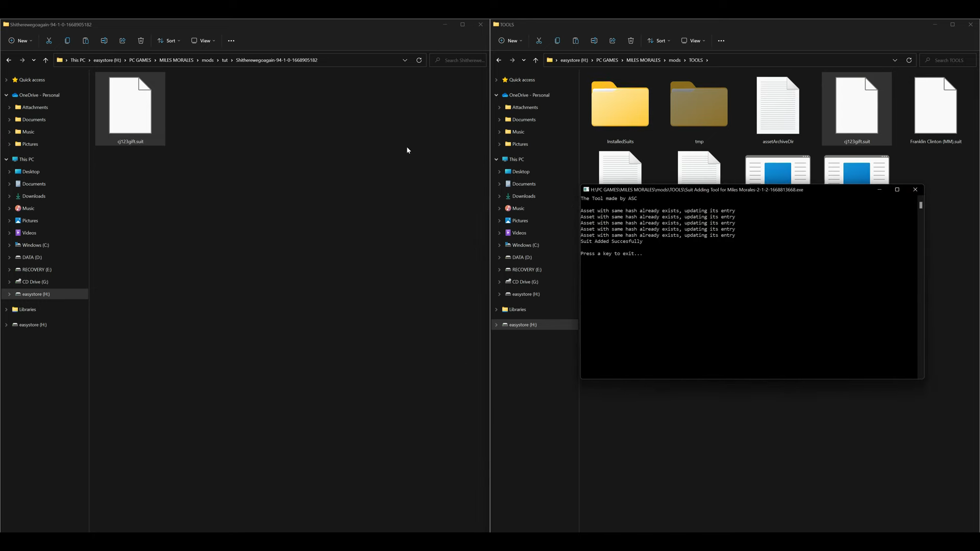Open the Sort dropdown in left window
The height and width of the screenshot is (551, 980).
pos(169,41)
